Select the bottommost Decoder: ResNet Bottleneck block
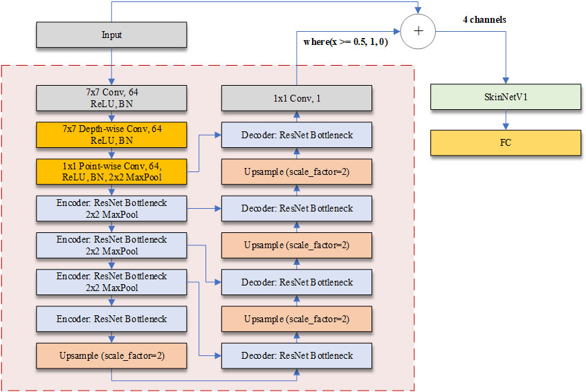 pyautogui.click(x=296, y=355)
